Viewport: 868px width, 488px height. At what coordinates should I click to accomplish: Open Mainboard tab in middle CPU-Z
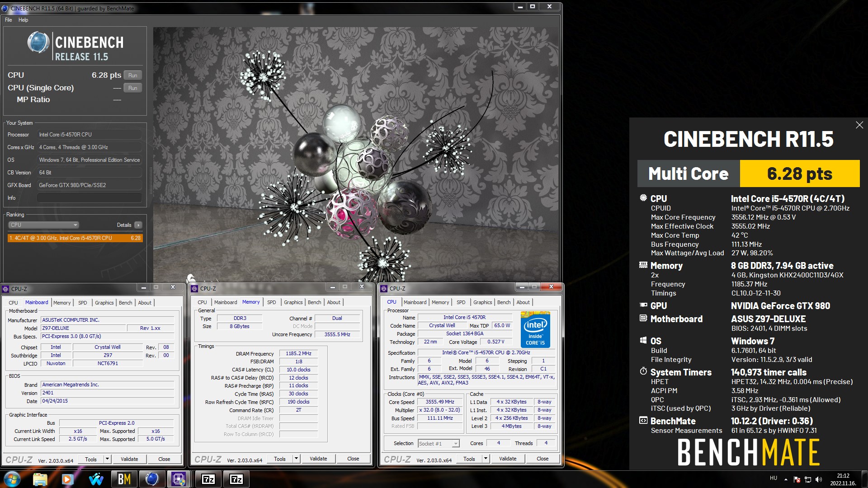[226, 302]
